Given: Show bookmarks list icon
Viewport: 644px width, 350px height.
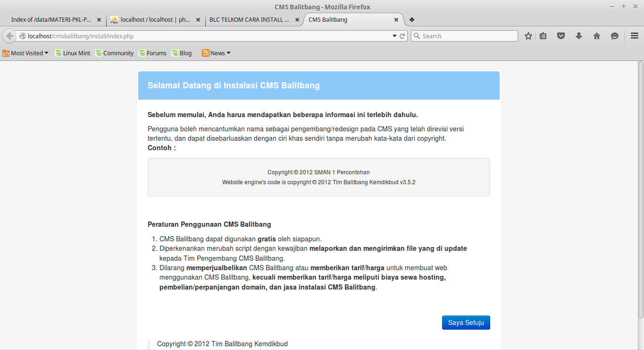Looking at the screenshot, I should click(x=543, y=36).
